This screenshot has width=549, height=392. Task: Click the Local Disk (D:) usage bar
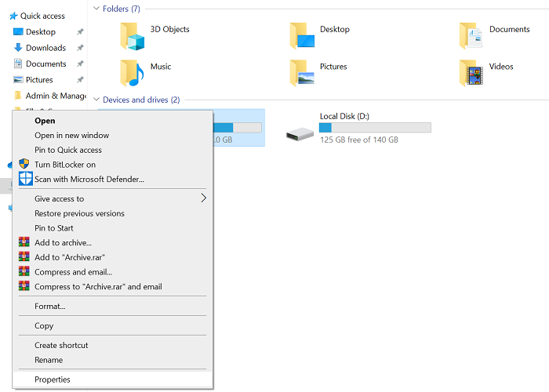[375, 128]
